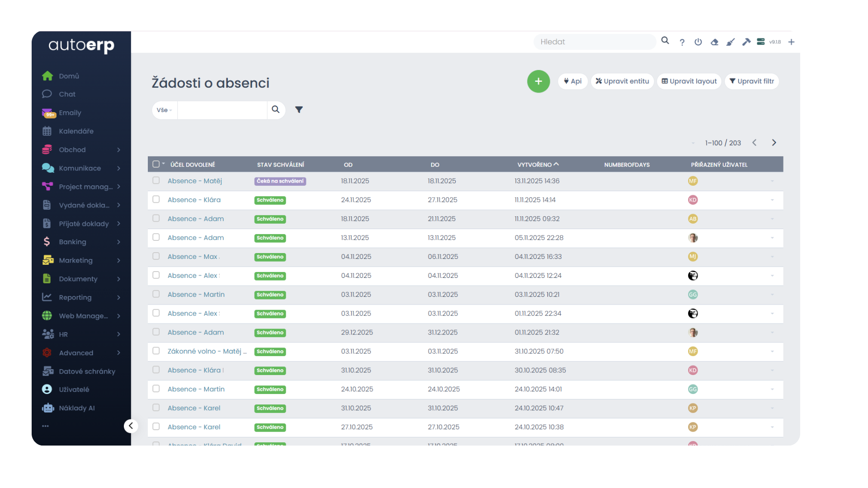Viewport: 868px width, 488px height.
Task: Toggle the select-all checkbox in table header
Action: [156, 164]
